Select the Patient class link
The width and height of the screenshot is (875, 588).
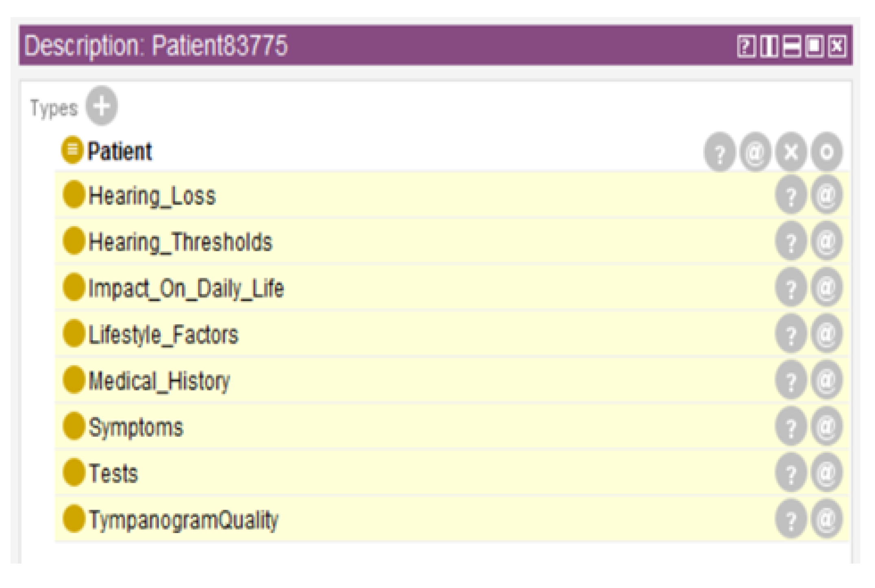pos(120,152)
